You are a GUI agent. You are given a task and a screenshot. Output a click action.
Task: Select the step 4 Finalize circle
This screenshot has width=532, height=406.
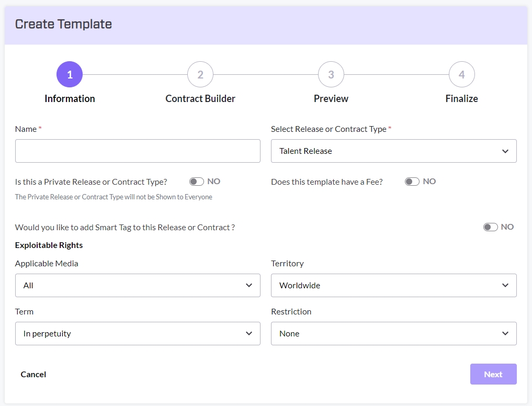(461, 75)
